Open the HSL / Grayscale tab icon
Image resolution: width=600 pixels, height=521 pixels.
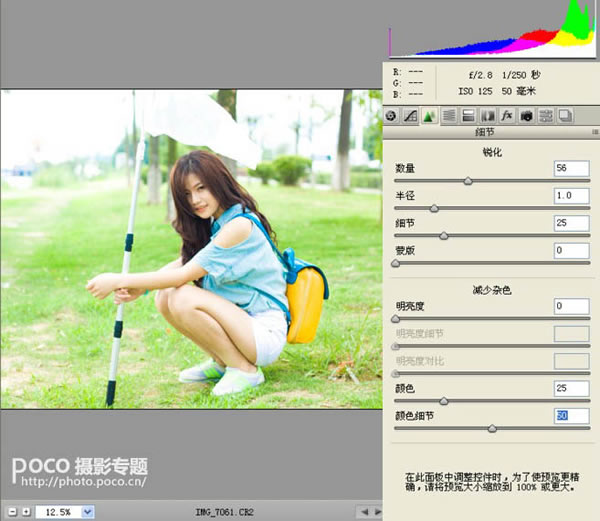pyautogui.click(x=449, y=116)
